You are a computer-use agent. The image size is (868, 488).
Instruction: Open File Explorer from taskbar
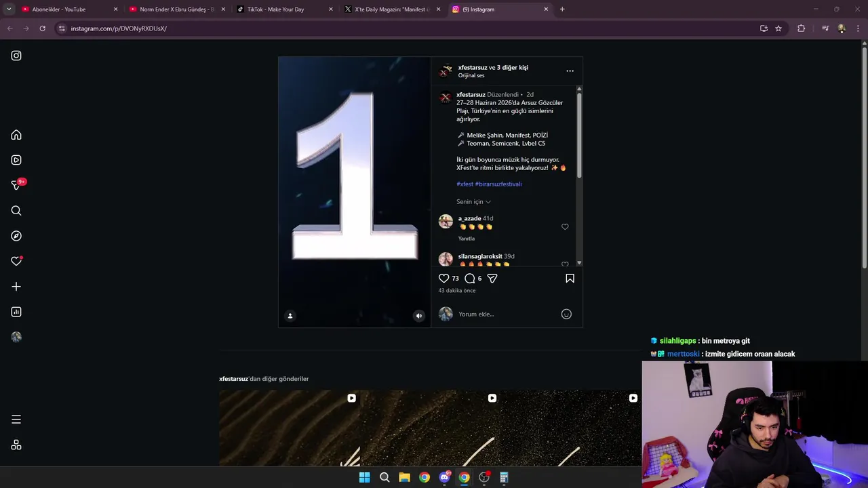point(404,477)
